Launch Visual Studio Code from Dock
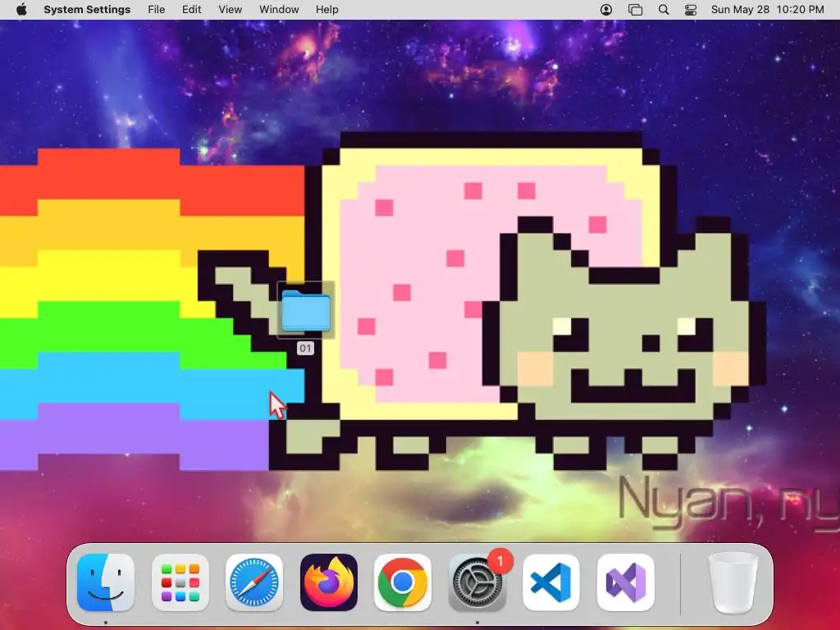This screenshot has height=630, width=840. pos(550,583)
